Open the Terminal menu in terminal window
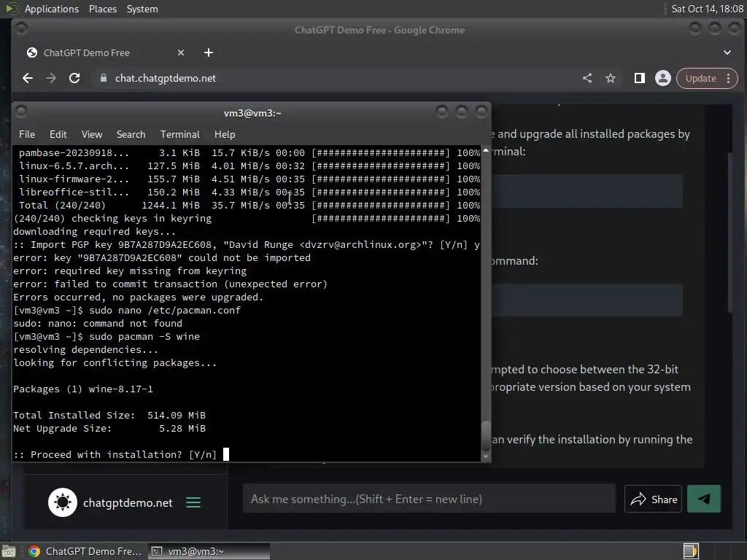Image resolution: width=747 pixels, height=560 pixels. click(x=180, y=134)
